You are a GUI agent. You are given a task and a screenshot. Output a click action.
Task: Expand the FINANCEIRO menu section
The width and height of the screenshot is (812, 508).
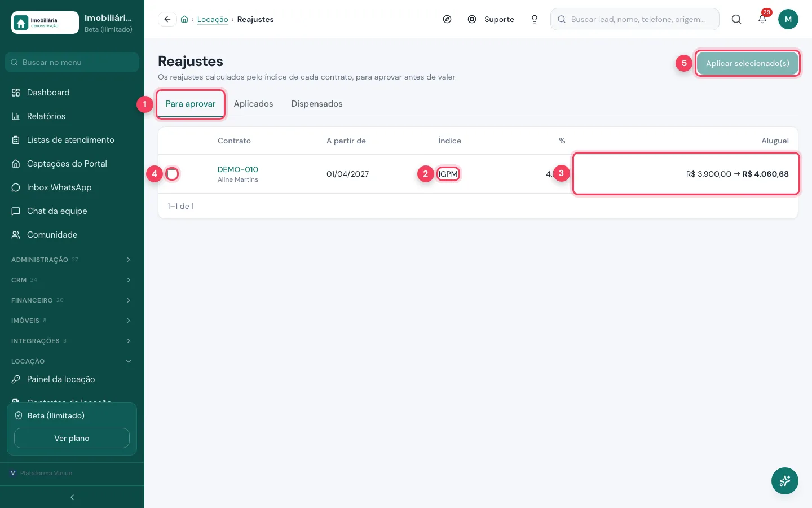(x=72, y=300)
